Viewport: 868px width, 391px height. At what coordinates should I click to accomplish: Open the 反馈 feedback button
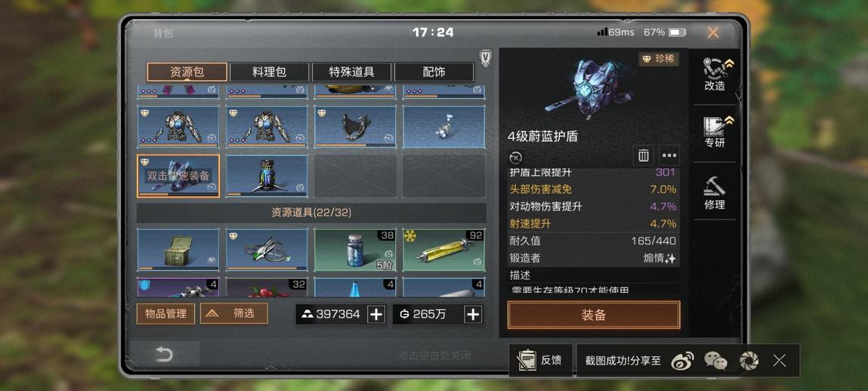point(540,361)
